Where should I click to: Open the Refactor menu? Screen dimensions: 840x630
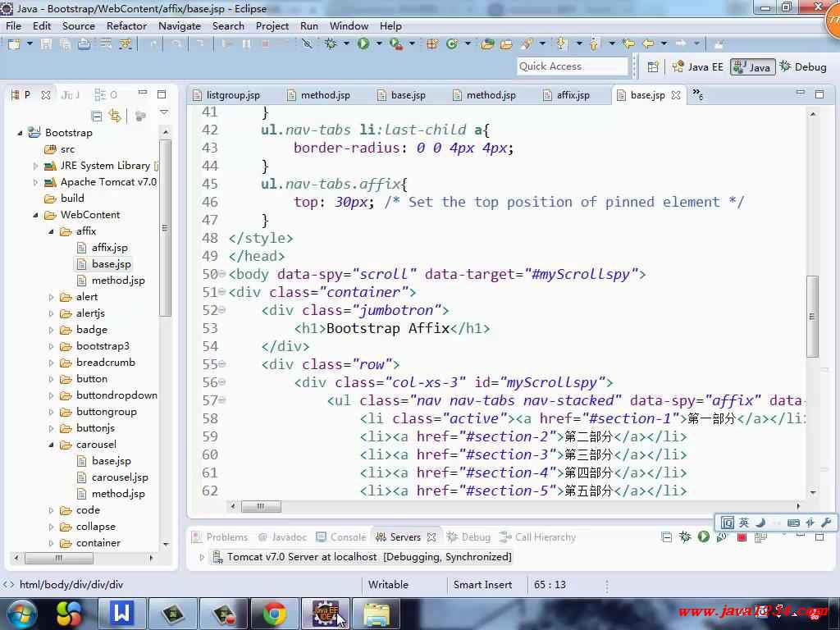[126, 25]
